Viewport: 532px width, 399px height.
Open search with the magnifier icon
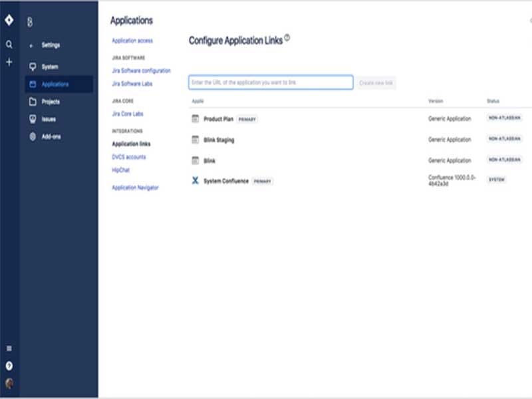tap(9, 45)
